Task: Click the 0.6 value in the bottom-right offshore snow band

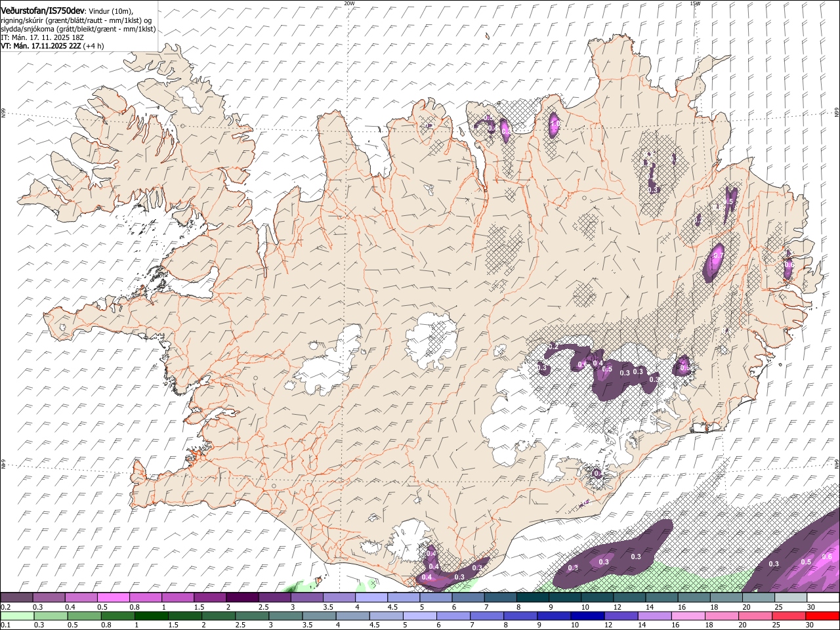Action: point(827,557)
